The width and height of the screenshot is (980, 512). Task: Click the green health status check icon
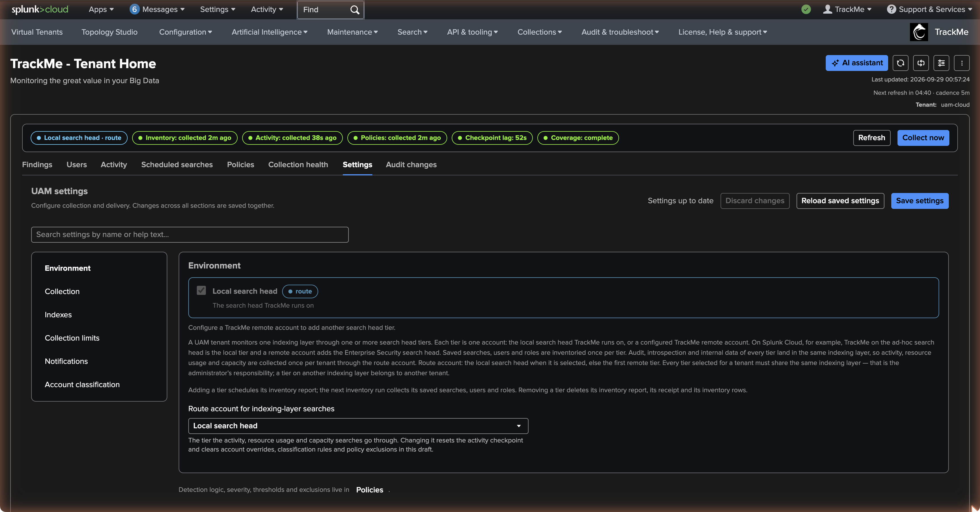point(806,10)
